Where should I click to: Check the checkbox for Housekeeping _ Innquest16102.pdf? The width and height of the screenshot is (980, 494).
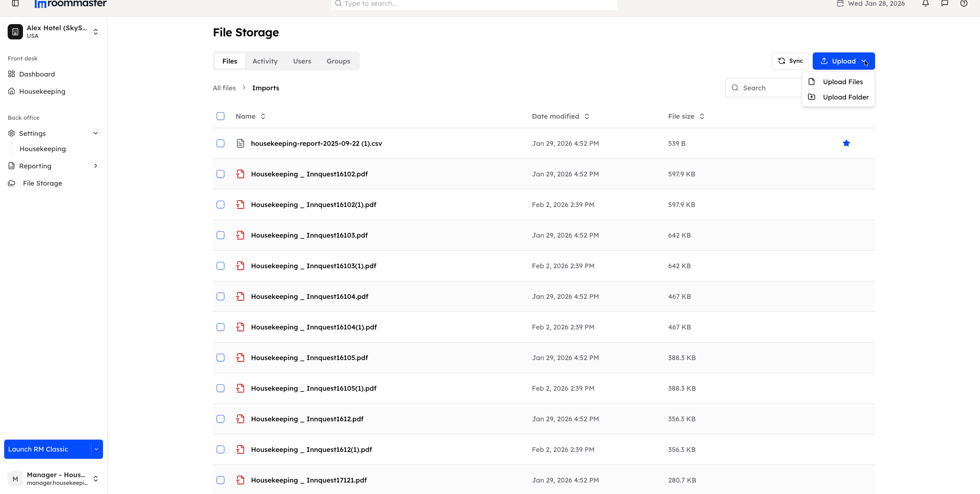point(220,174)
